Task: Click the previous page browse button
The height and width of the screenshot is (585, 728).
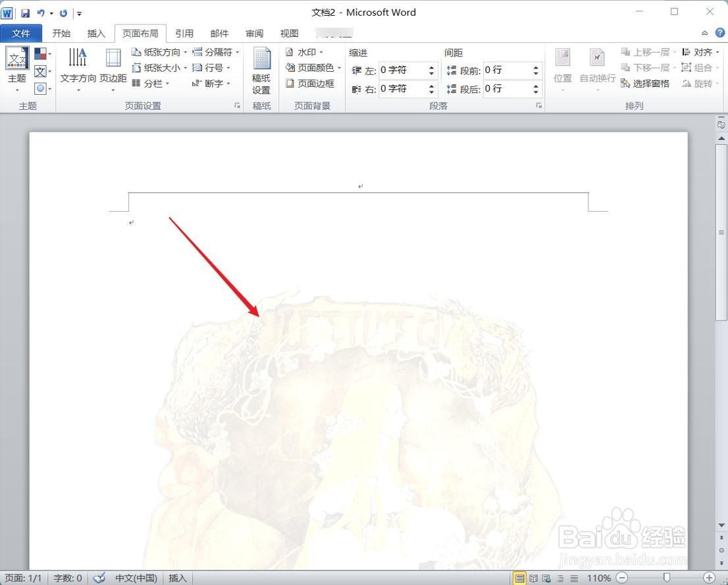Action: pos(721,538)
